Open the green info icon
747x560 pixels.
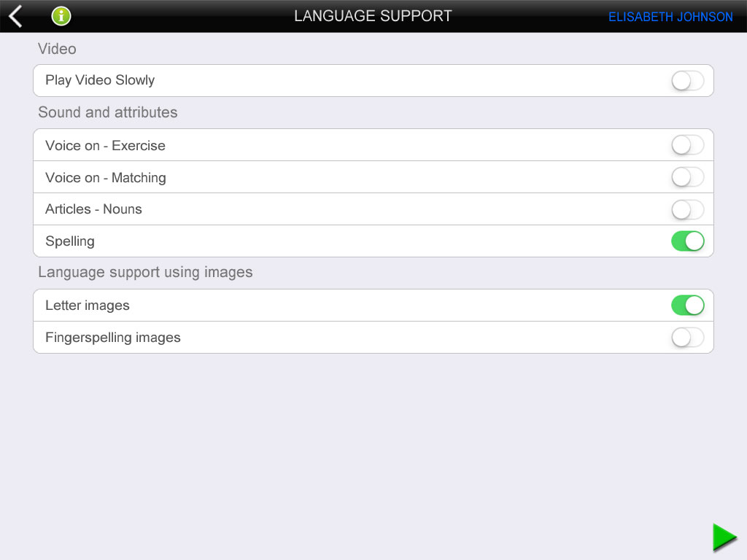point(61,16)
